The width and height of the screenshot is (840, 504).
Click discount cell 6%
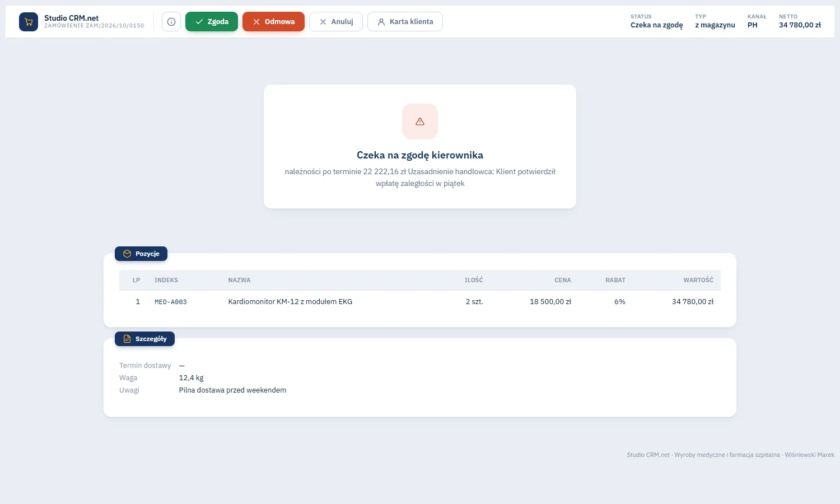pyautogui.click(x=620, y=302)
